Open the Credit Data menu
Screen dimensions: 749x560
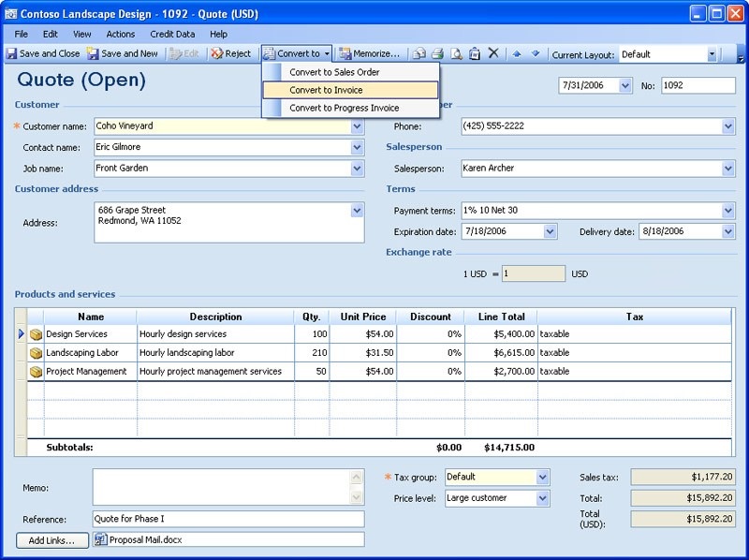coord(172,34)
